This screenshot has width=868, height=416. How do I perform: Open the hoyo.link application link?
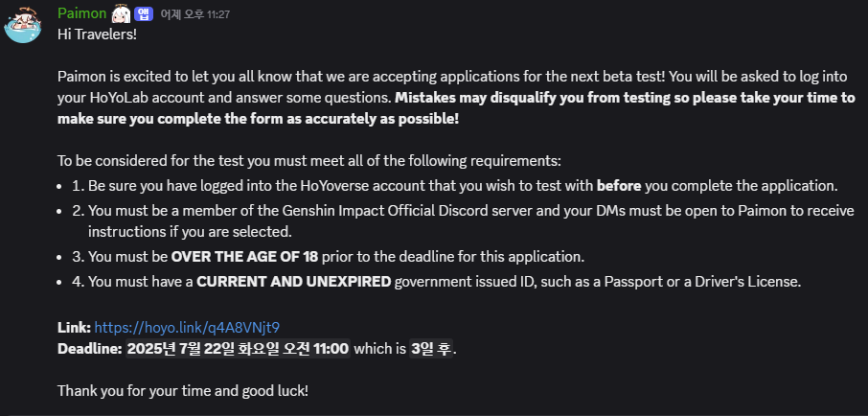(x=187, y=327)
